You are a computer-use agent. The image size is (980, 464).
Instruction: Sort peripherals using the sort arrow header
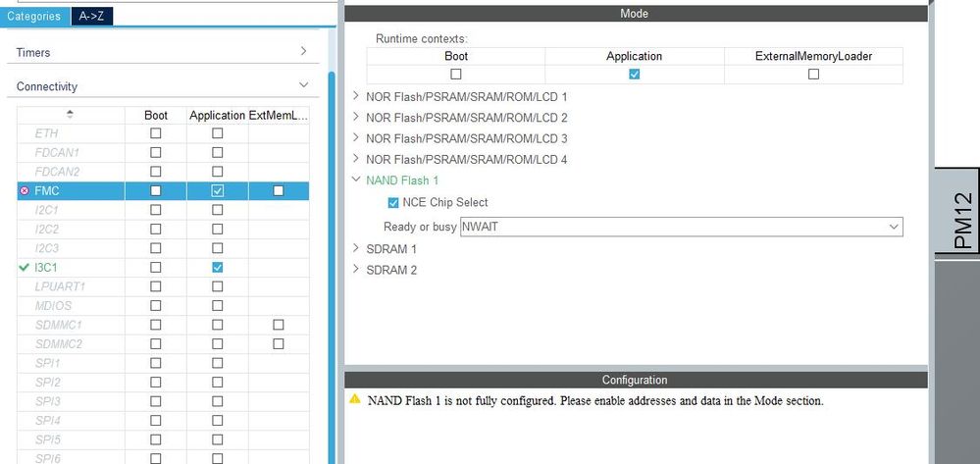click(x=70, y=115)
